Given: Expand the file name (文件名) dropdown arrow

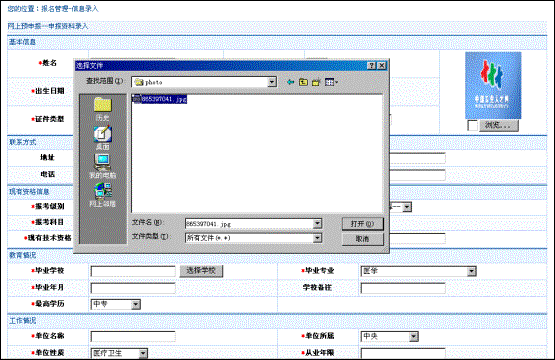Looking at the screenshot, I should (317, 223).
